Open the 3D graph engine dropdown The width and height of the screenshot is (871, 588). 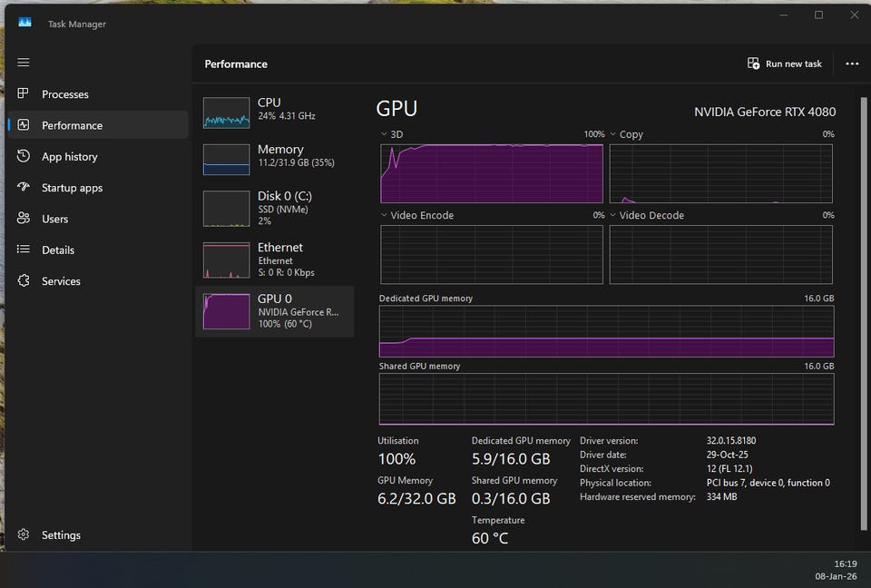(385, 134)
